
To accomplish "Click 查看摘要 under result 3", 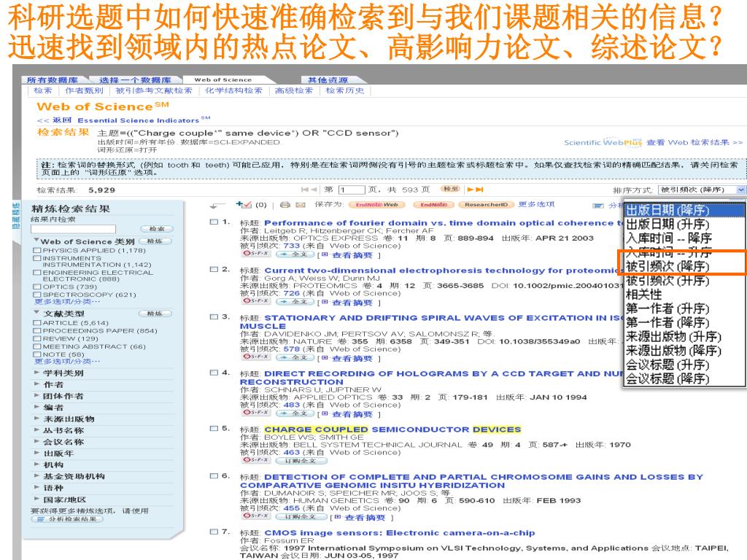I will 352,359.
